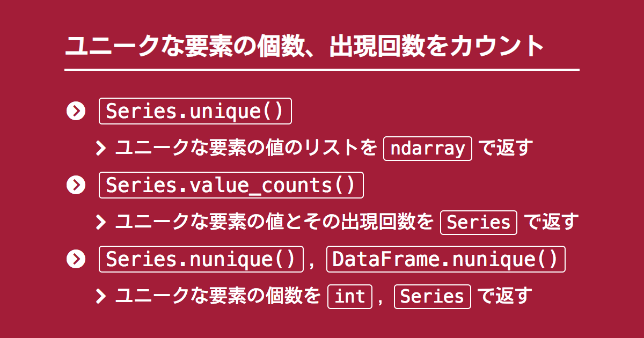The height and width of the screenshot is (338, 644).
Task: Select the Series.nunique() code box
Action: [202, 259]
